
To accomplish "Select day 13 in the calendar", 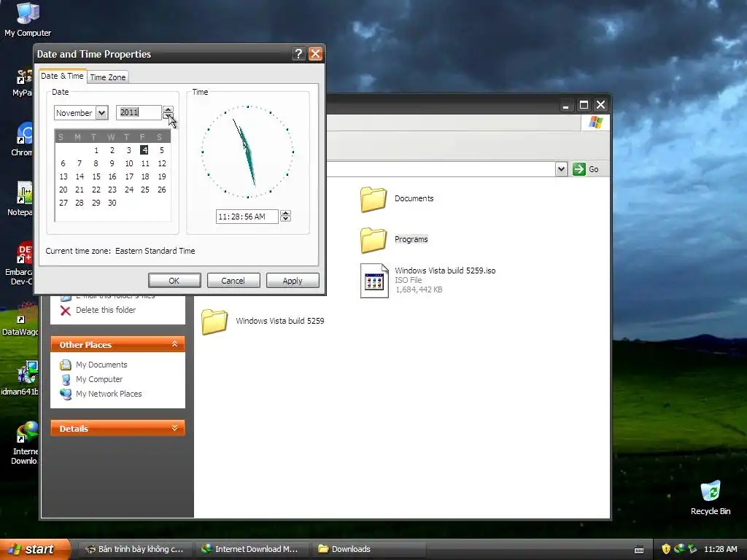I will [63, 176].
